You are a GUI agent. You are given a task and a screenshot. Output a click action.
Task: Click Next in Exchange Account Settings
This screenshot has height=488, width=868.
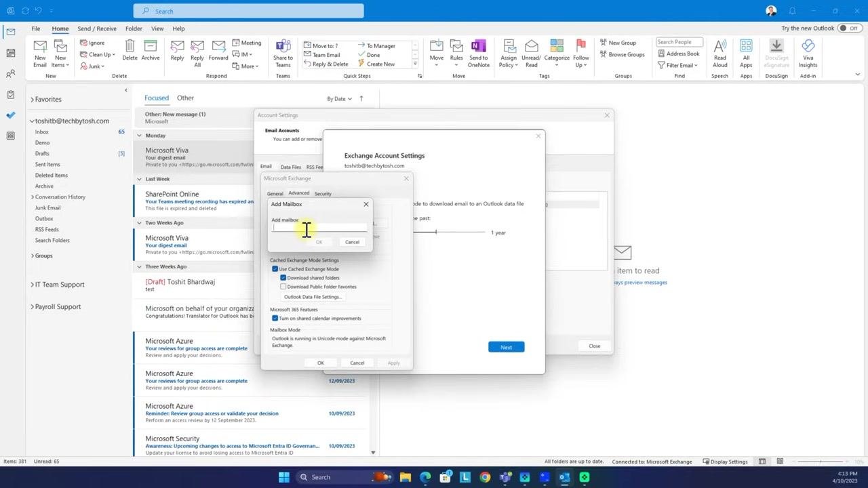pos(506,347)
